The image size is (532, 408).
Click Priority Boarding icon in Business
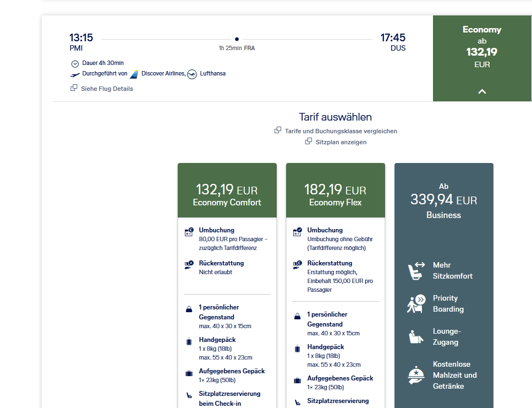point(416,304)
